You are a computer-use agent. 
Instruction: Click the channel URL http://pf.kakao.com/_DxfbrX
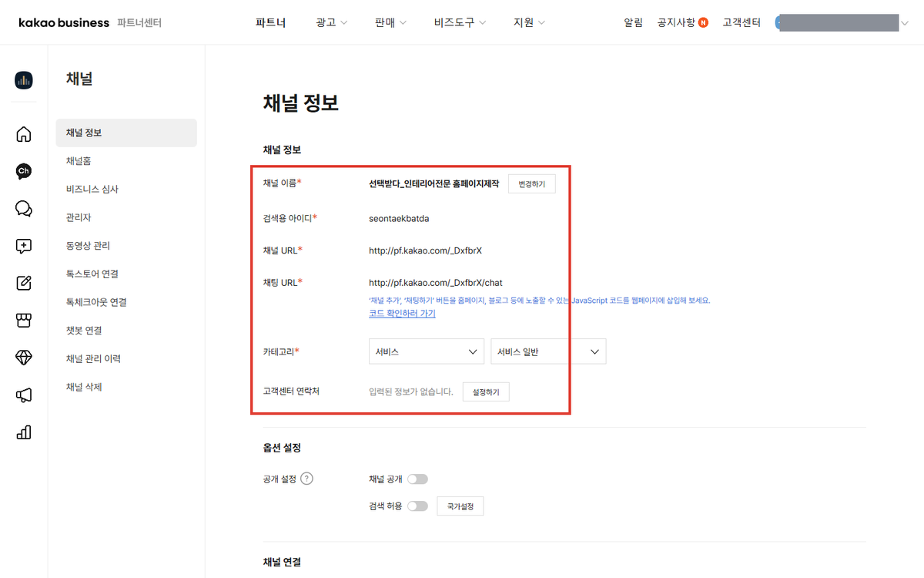tap(425, 250)
